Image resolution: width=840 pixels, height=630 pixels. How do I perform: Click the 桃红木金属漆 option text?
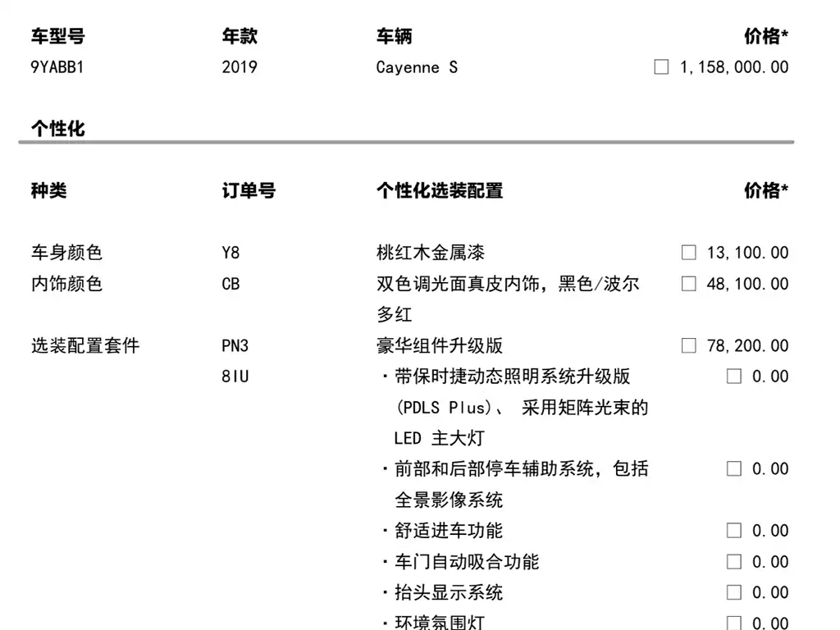(431, 253)
